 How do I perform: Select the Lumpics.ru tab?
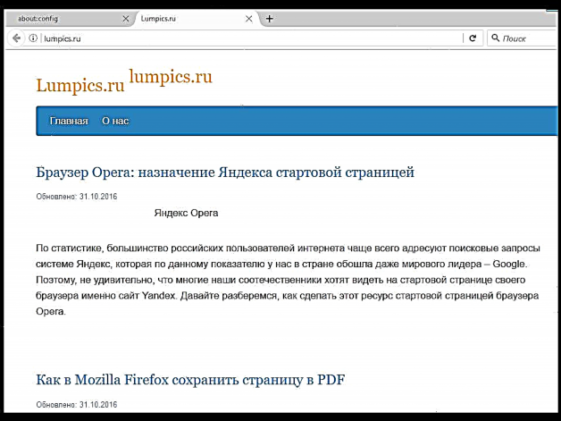coord(196,19)
